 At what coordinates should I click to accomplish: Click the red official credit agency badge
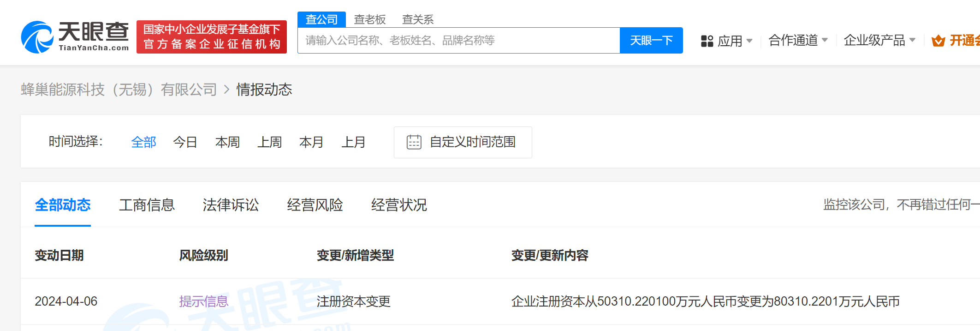click(x=211, y=37)
